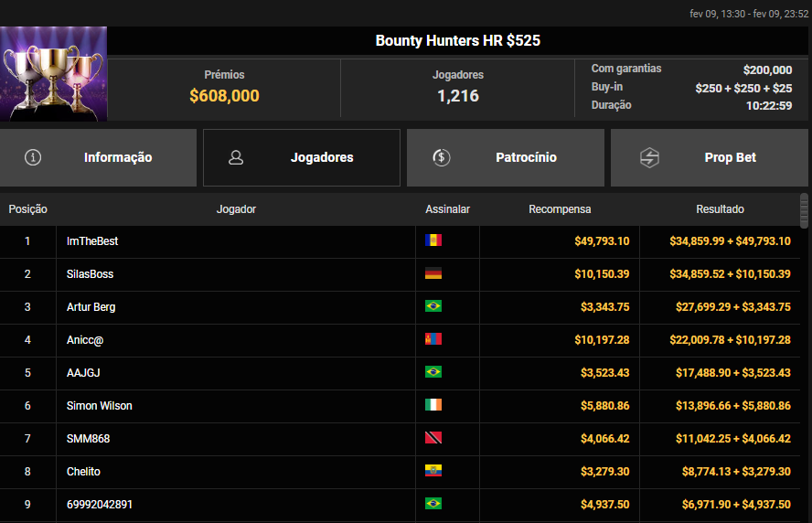Select player 69992042891
The width and height of the screenshot is (812, 523).
tap(100, 505)
